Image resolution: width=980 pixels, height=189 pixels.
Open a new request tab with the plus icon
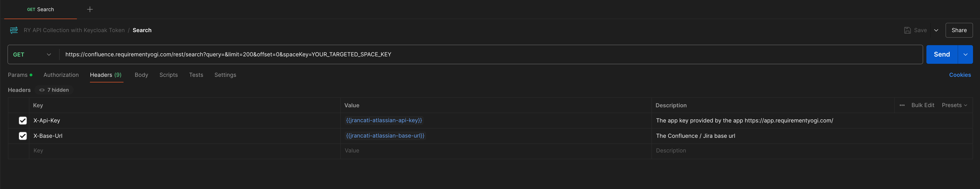(90, 9)
